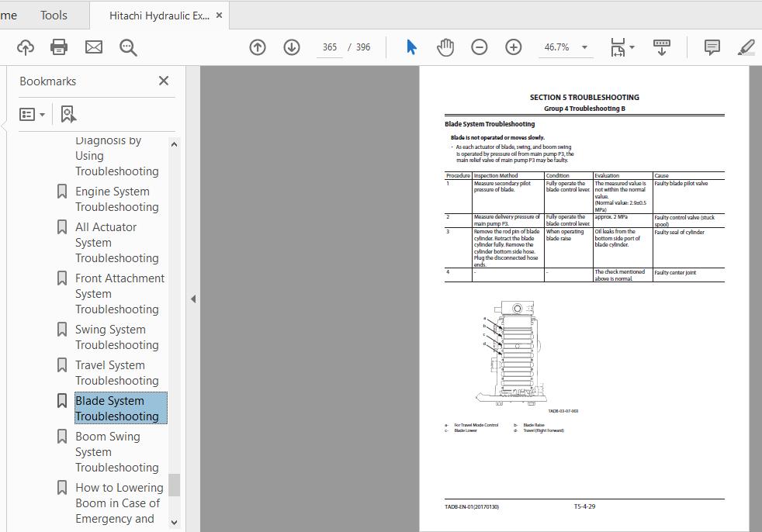Open Swing System Troubleshooting bookmark
This screenshot has width=762, height=532.
117,337
